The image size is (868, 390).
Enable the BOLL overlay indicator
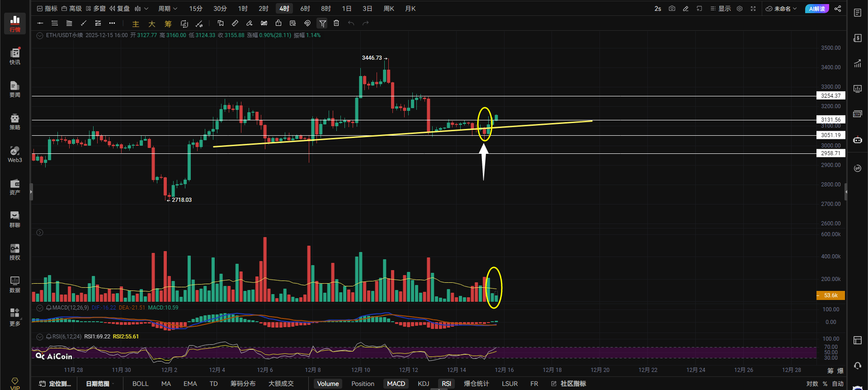141,384
